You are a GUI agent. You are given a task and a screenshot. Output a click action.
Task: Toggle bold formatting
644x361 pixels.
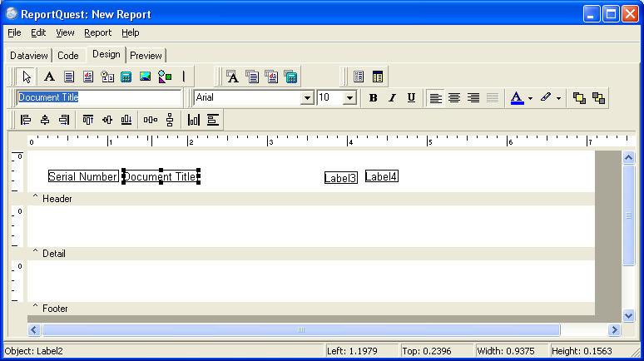point(373,98)
